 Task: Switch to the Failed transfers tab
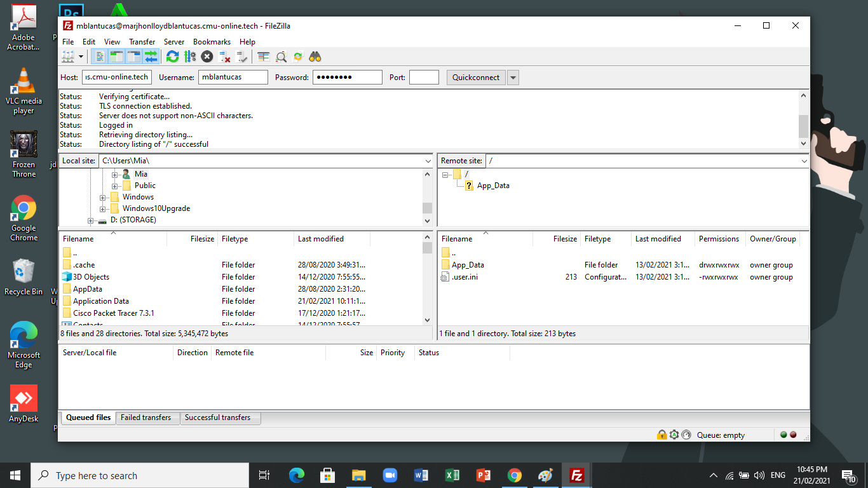[x=146, y=417]
